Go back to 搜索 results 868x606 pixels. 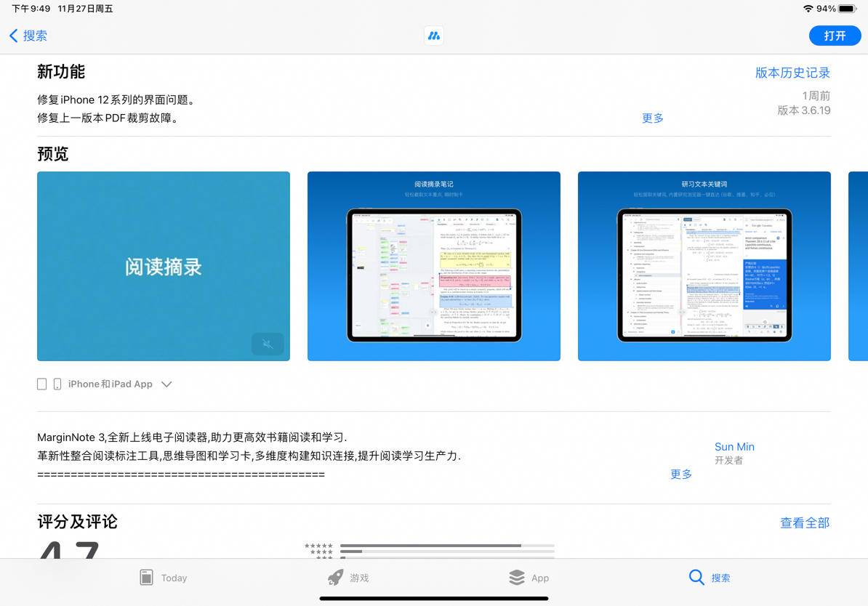click(28, 36)
